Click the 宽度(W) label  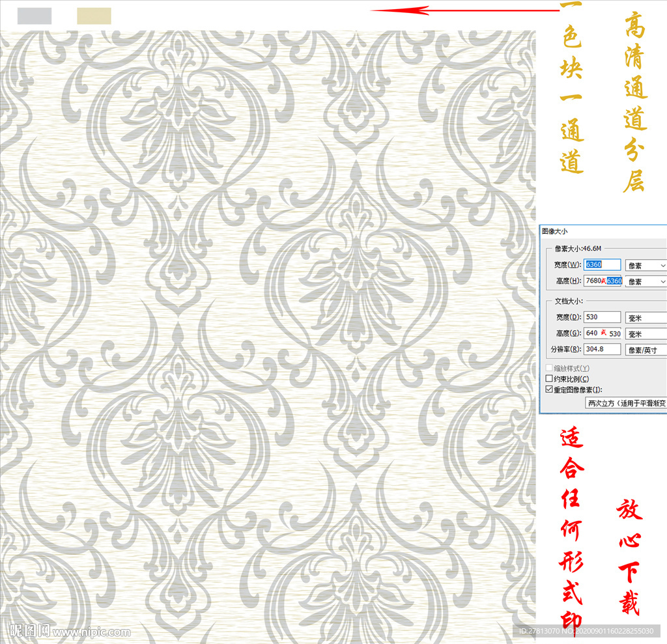pyautogui.click(x=567, y=264)
